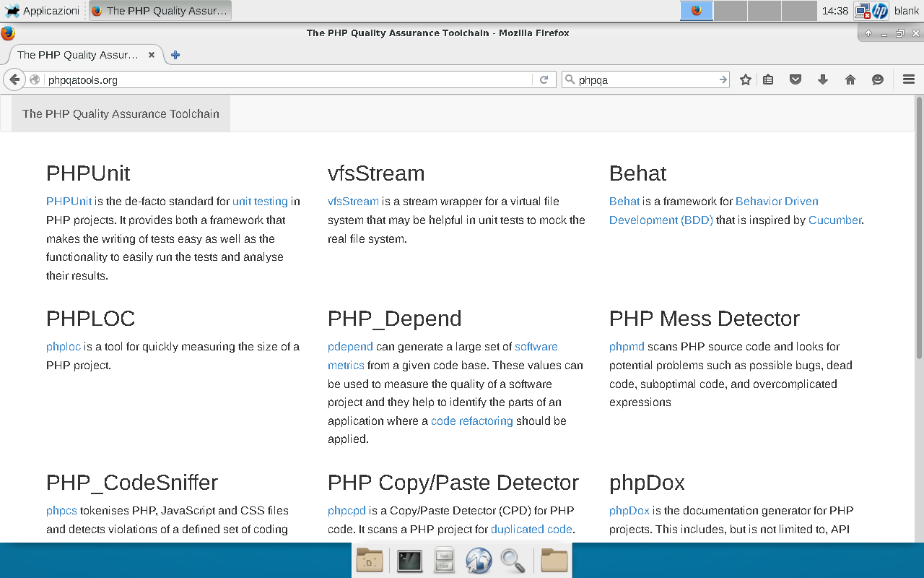Click the HP logo tray icon
924x578 pixels.
pyautogui.click(x=880, y=11)
